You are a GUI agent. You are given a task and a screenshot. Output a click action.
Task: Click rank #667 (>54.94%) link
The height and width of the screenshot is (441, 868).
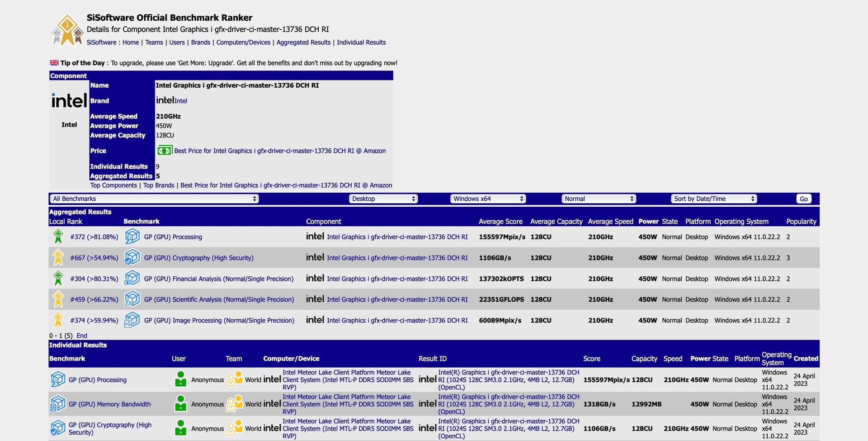pyautogui.click(x=94, y=258)
